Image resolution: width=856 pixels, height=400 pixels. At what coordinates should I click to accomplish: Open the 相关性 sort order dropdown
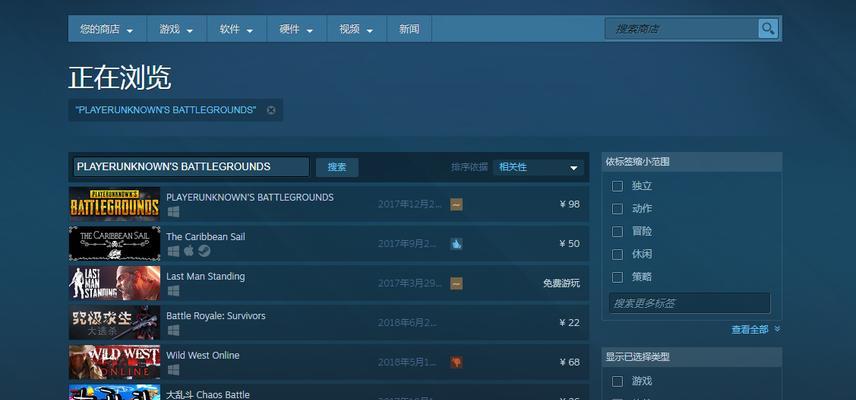[x=538, y=168]
